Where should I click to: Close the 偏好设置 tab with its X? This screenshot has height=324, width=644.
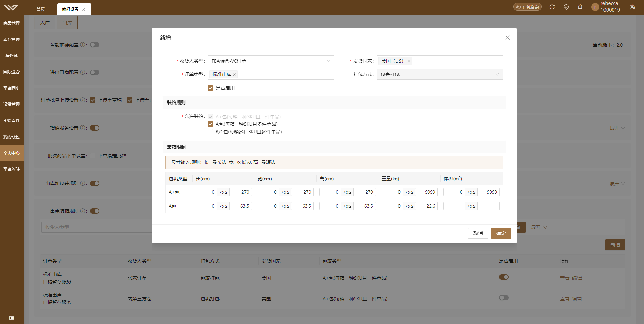click(84, 9)
